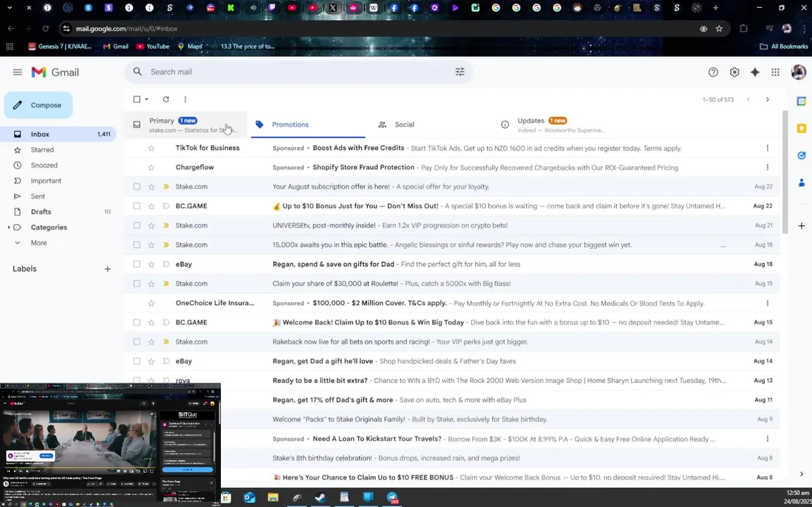
Task: Click the picture-in-picture video thumbnail
Action: pos(110,445)
